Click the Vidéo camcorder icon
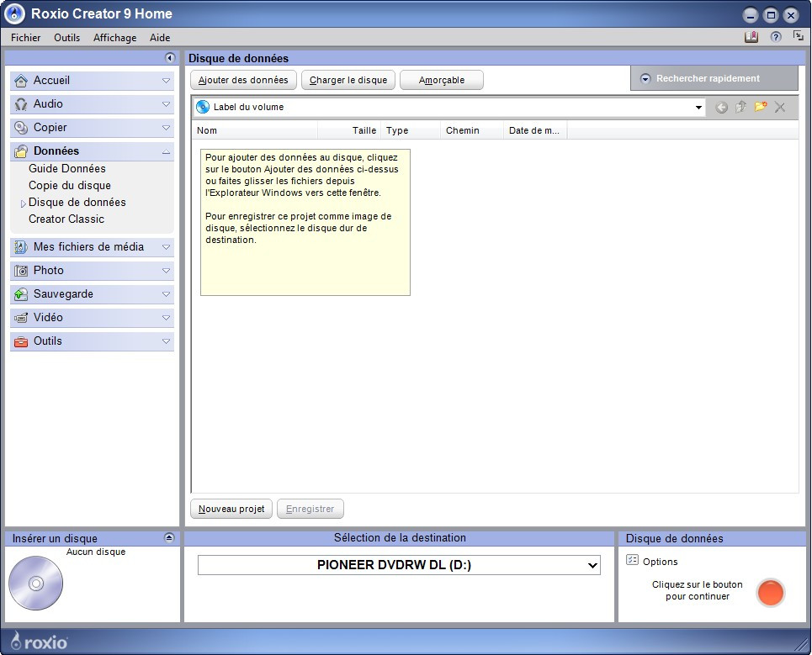This screenshot has height=655, width=812. 21,318
